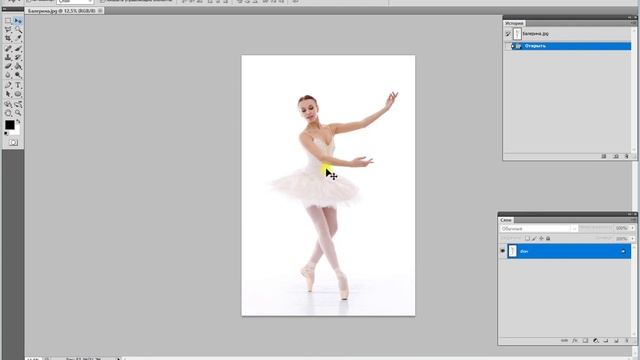Open the white background color picker

(16, 131)
